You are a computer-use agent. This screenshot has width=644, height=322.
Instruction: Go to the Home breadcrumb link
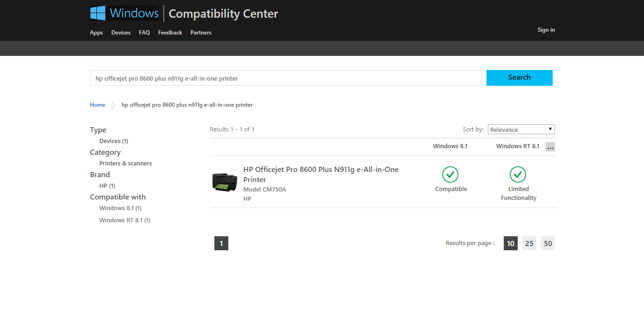pyautogui.click(x=98, y=105)
